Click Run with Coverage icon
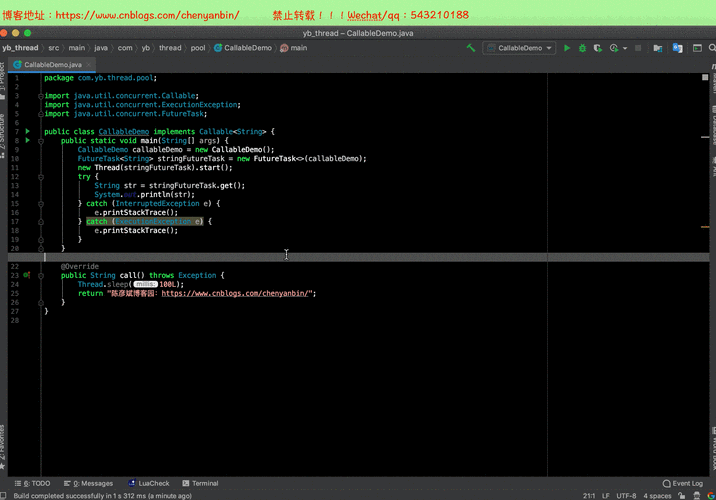This screenshot has height=500, width=716. [x=597, y=48]
